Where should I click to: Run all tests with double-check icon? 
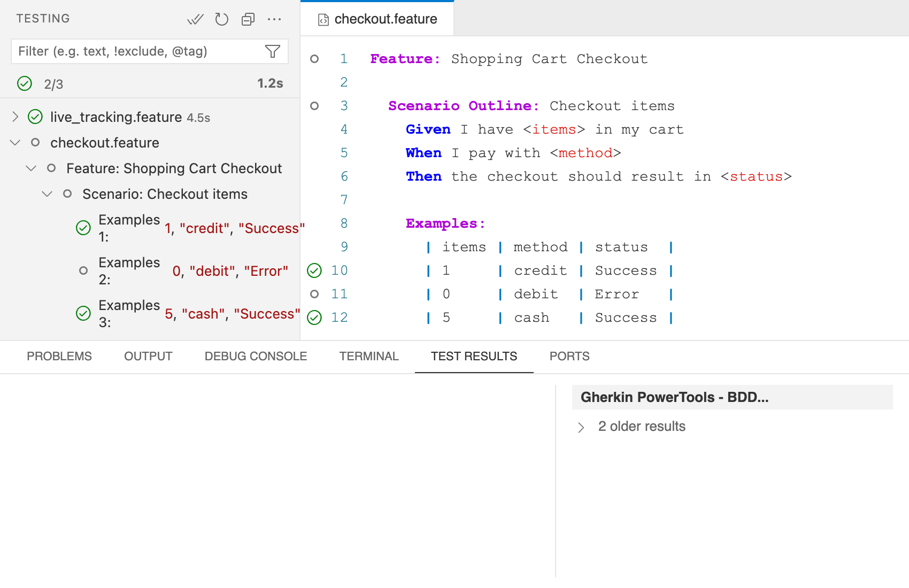[x=195, y=19]
